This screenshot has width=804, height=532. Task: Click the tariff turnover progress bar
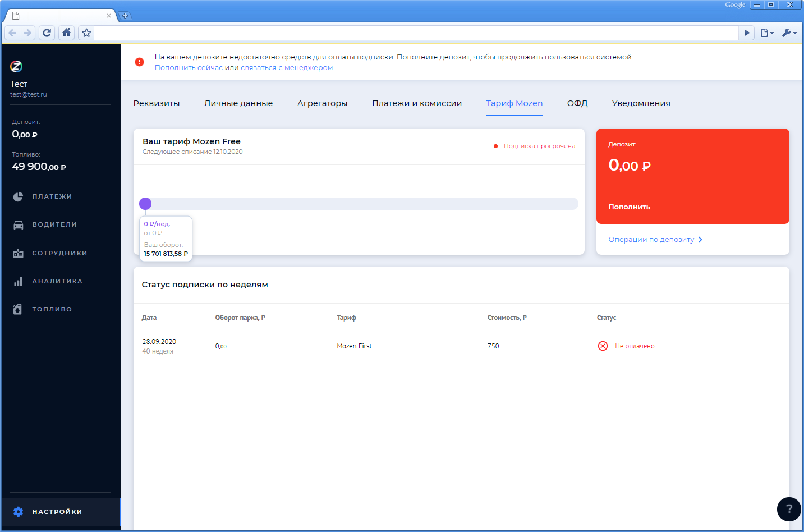[359, 204]
